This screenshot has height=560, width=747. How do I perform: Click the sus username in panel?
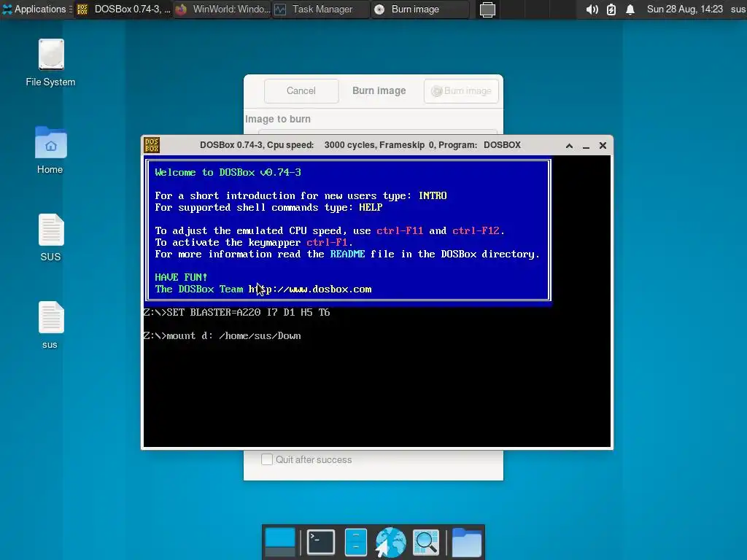[738, 9]
